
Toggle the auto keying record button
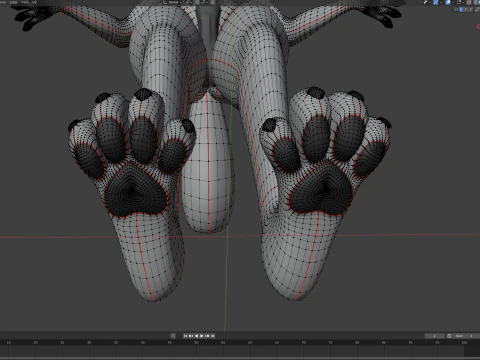[173, 336]
